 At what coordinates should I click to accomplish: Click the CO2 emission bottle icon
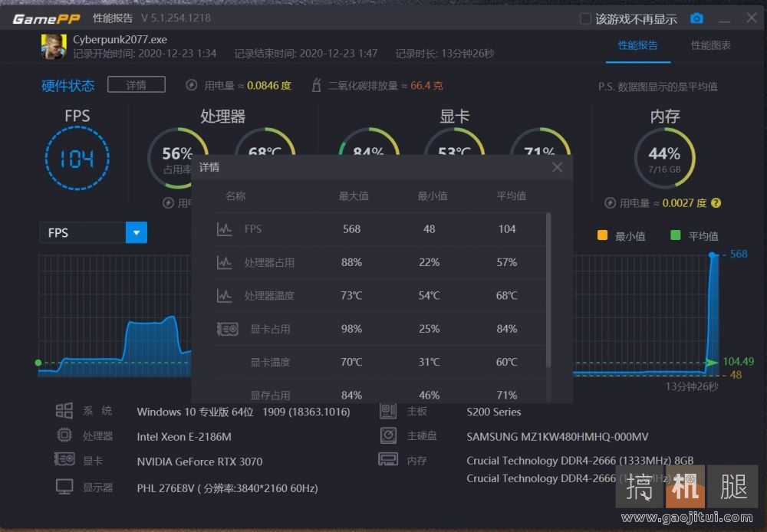coord(316,85)
